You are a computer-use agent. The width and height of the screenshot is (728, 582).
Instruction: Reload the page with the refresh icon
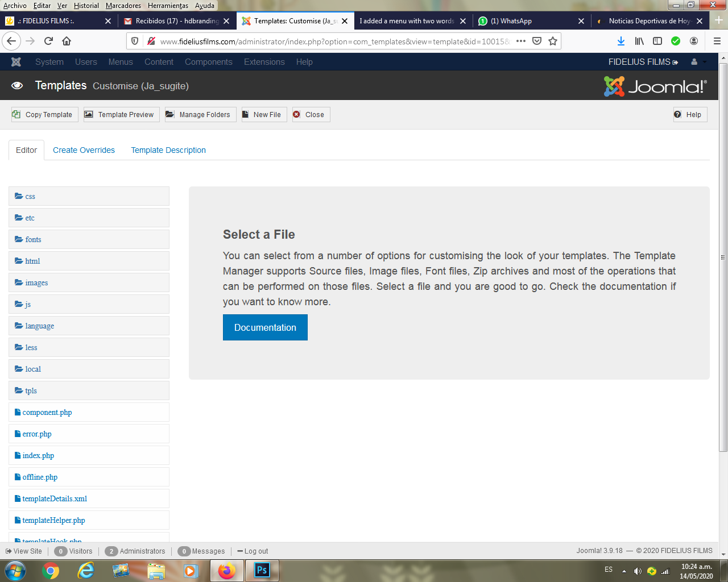click(x=48, y=41)
